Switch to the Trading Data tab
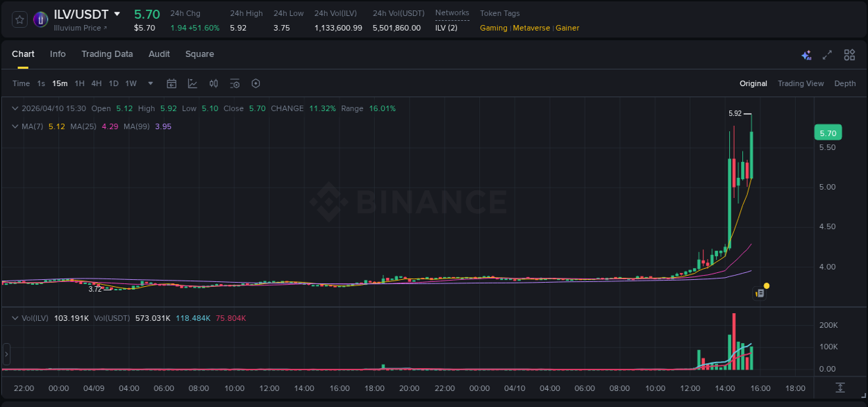868x407 pixels. pyautogui.click(x=107, y=54)
